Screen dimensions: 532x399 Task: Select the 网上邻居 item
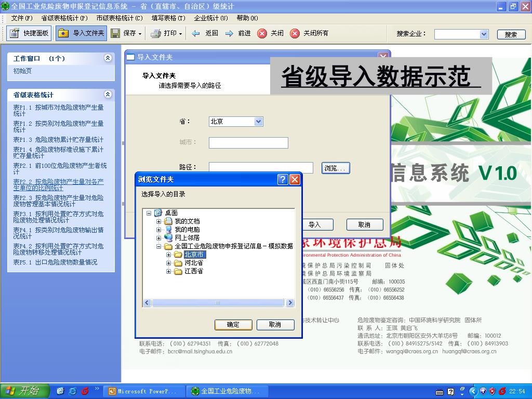(x=187, y=238)
